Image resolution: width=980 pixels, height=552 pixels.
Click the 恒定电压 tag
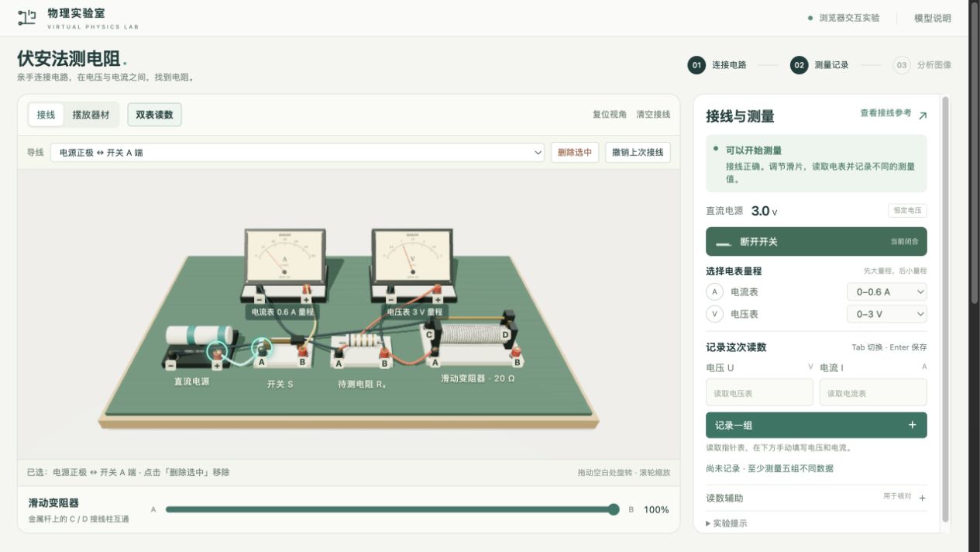(907, 211)
